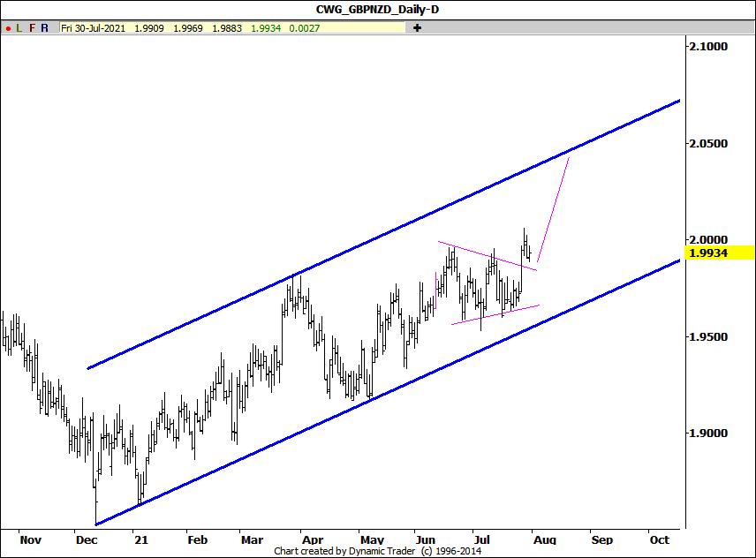Select the lower magenta triangle trendline
This screenshot has height=558, width=756.
tap(495, 314)
